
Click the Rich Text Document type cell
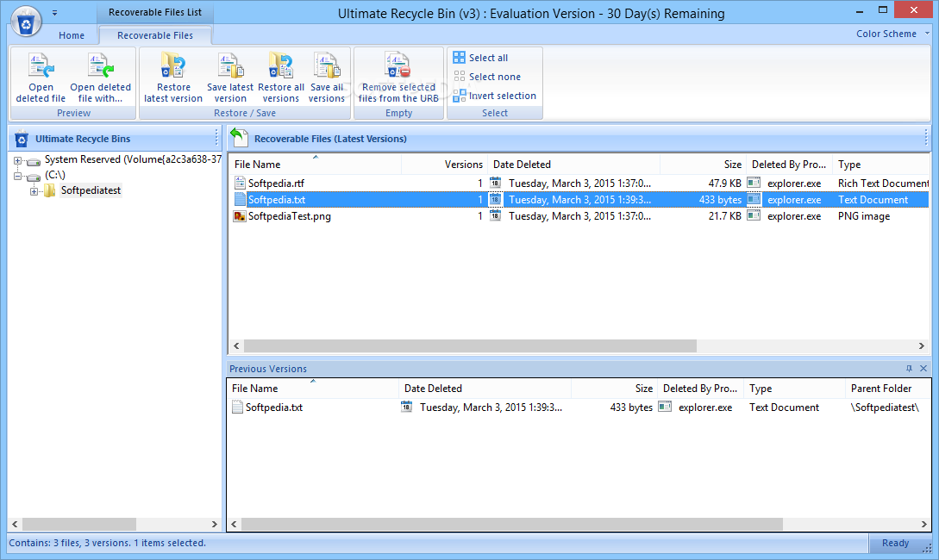[883, 183]
